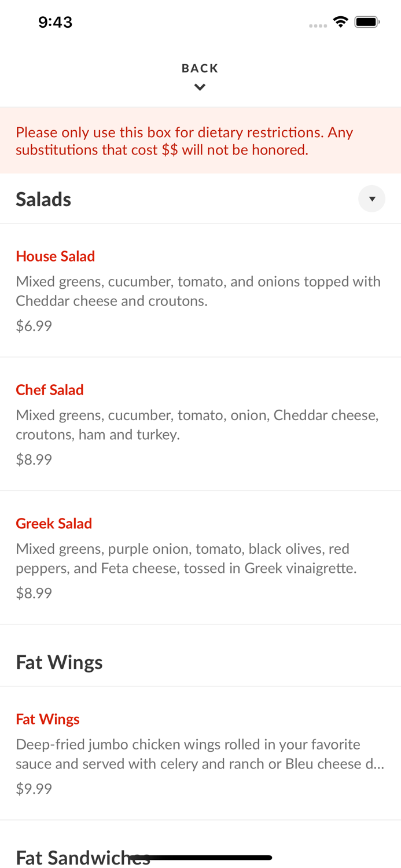Tap the 9:43 clock in status bar
The height and width of the screenshot is (868, 401).
coord(55,22)
